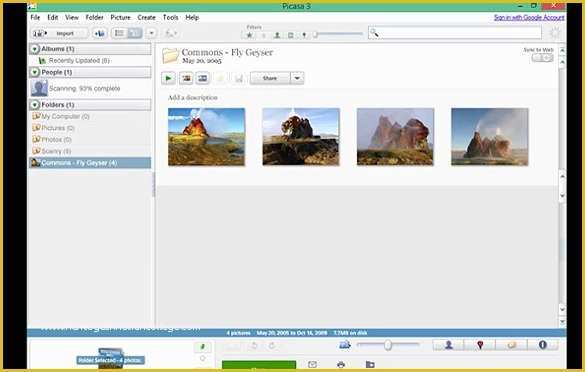Viewport: 585px width, 372px height.
Task: Open the View menu
Action: click(72, 18)
